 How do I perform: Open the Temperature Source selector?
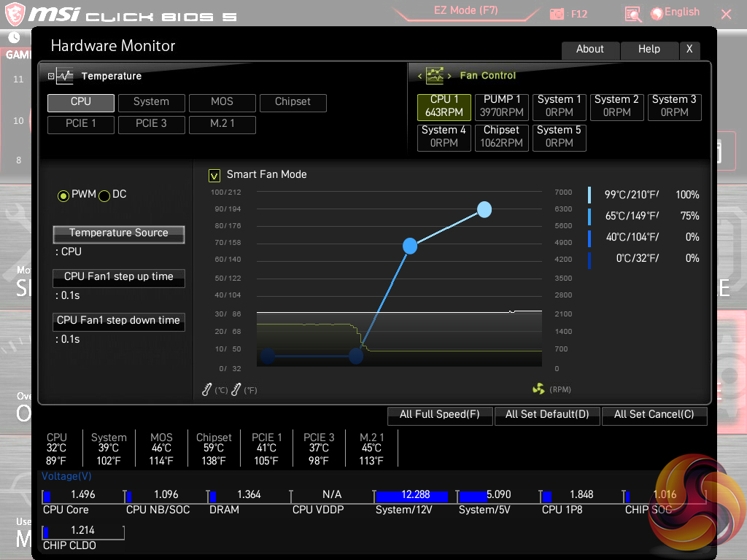tap(119, 234)
